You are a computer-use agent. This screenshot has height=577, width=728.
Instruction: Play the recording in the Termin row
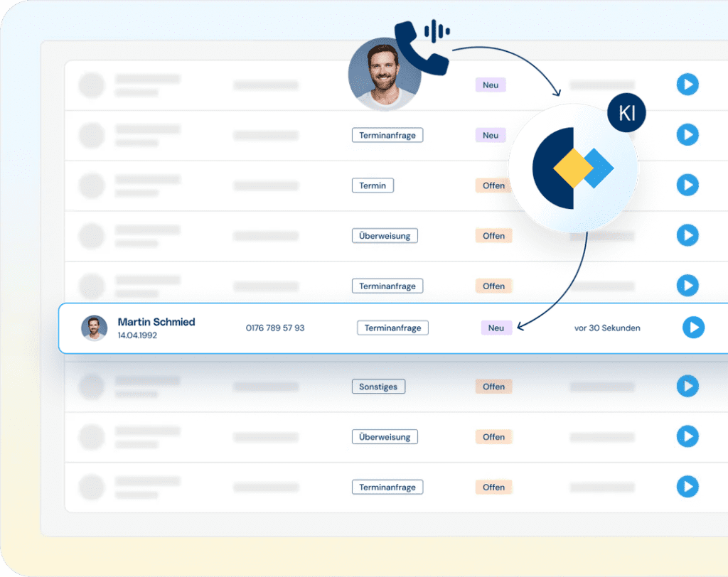(687, 185)
